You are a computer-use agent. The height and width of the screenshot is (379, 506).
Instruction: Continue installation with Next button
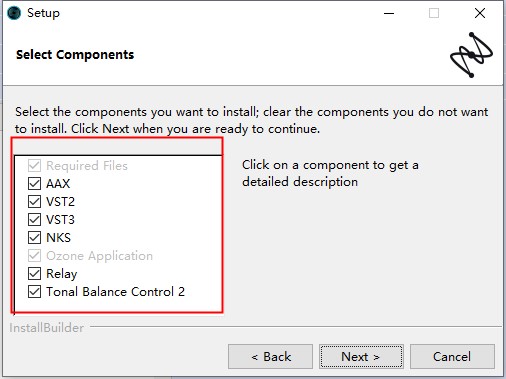coord(361,357)
